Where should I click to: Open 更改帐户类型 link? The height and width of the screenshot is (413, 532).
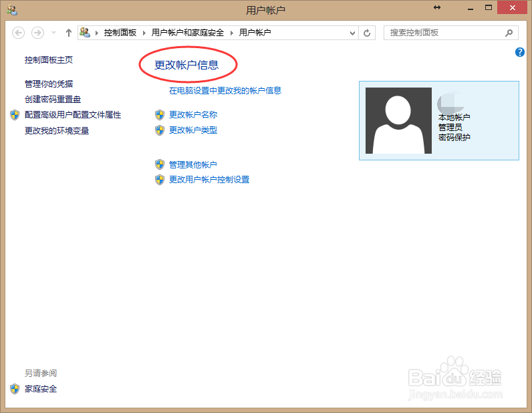pyautogui.click(x=193, y=130)
